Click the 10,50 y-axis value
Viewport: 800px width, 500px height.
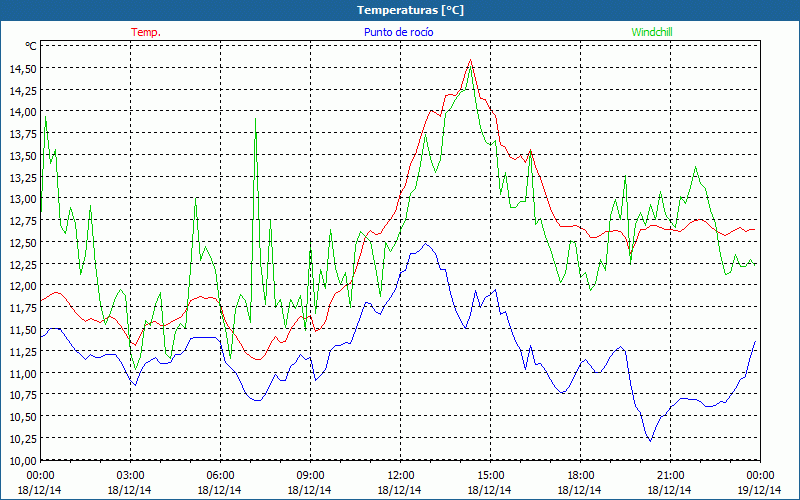point(22,416)
